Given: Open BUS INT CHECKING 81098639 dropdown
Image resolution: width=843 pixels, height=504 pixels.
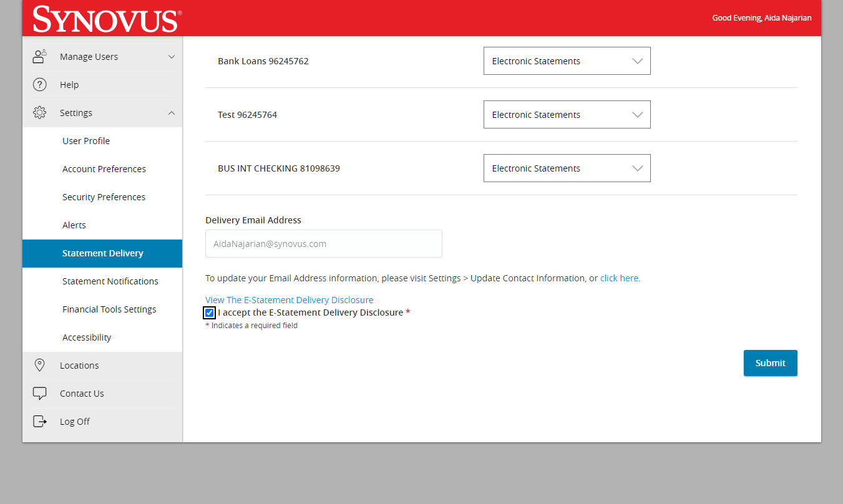Looking at the screenshot, I should [567, 168].
